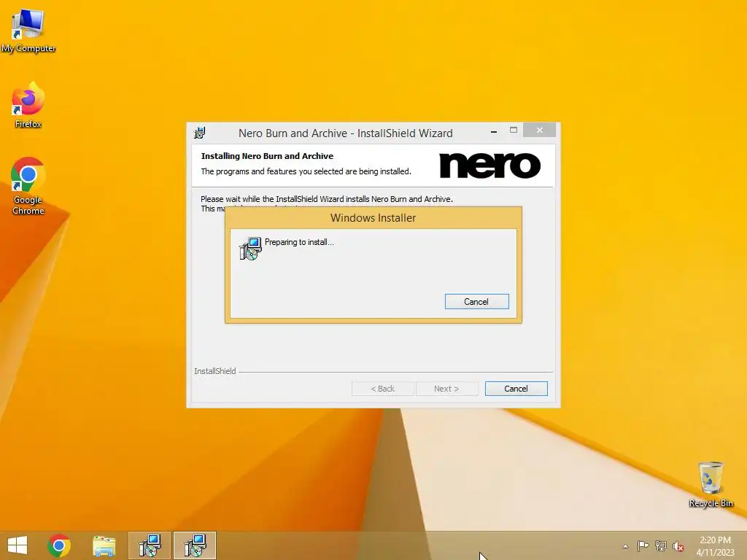
Task: Open My Computer desktop shortcut
Action: (28, 29)
